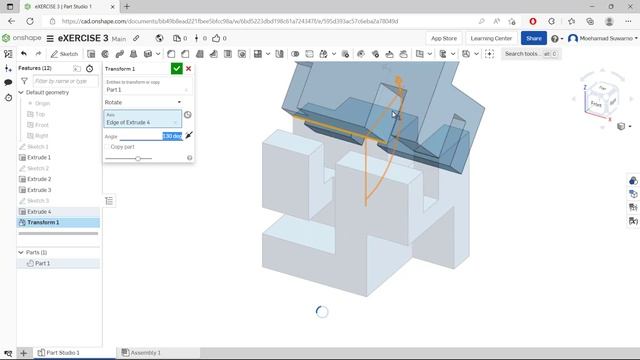Open Moehamad Suwarno user account menu
This screenshot has height=360, width=640.
tap(602, 38)
